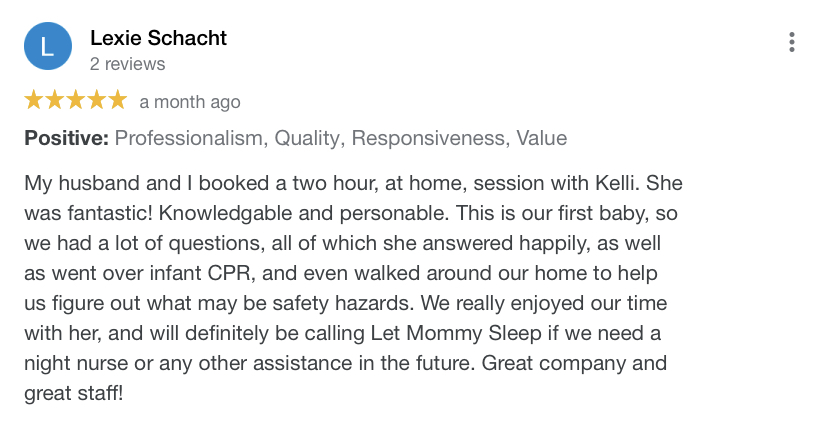Click the third gold rating star

(x=76, y=100)
